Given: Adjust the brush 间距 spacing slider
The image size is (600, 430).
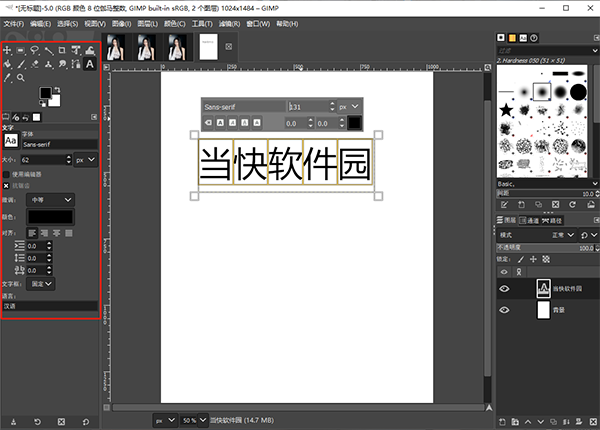Looking at the screenshot, I should tap(547, 194).
